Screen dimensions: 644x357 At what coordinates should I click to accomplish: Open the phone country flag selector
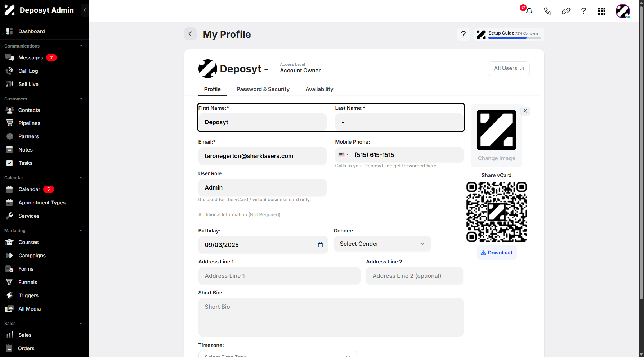[344, 155]
